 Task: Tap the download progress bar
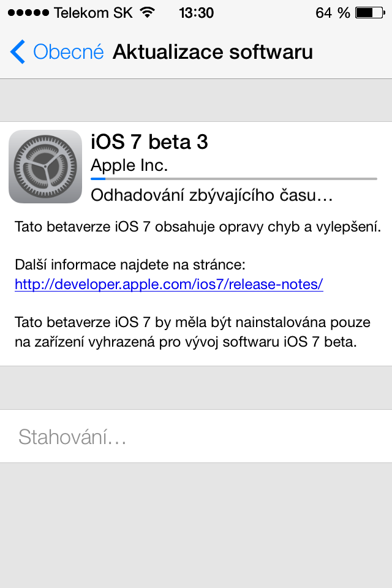(233, 179)
